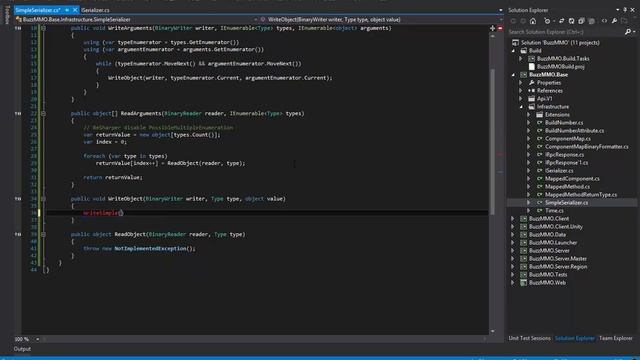Click red ReSharper error indicator atop marker bar
This screenshot has height=360, width=640.
pyautogui.click(x=500, y=28)
